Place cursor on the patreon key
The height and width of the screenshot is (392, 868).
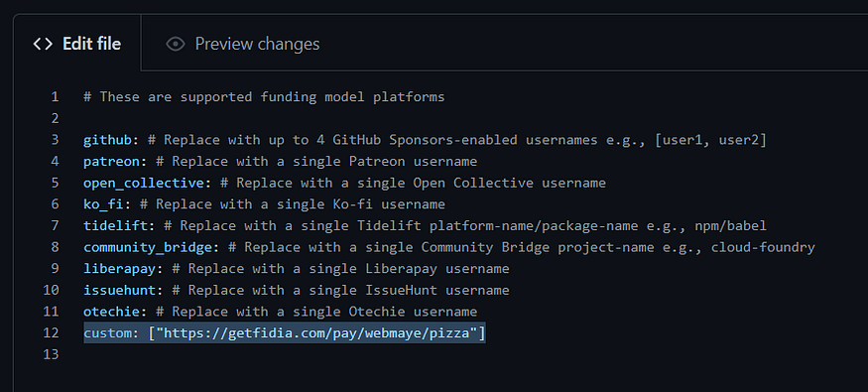111,162
